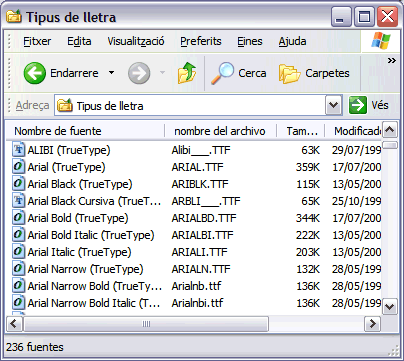
Task: Click the 203K size value
Action: (x=308, y=252)
